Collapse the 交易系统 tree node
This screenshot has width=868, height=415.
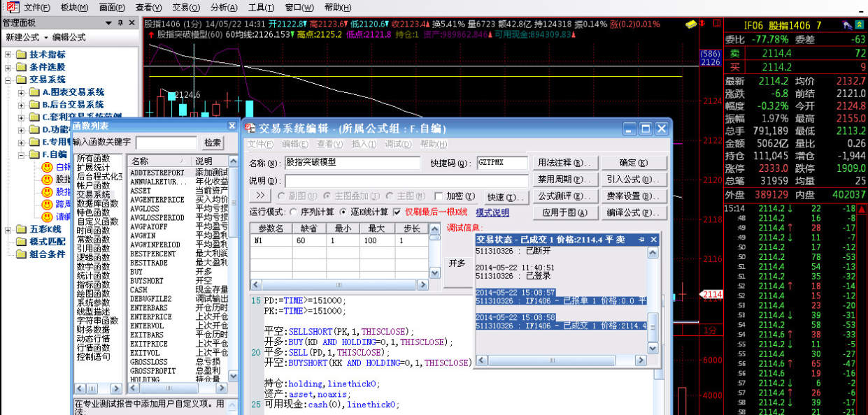8,80
